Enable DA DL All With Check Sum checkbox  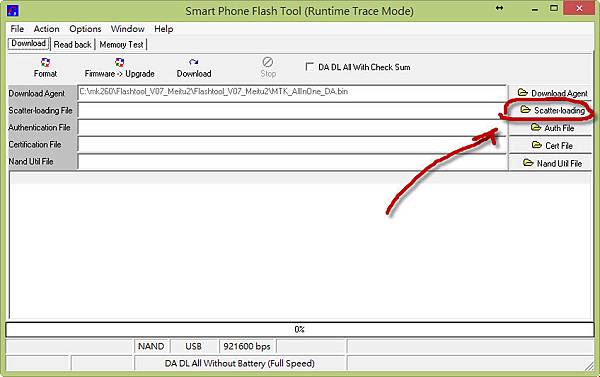coord(310,67)
